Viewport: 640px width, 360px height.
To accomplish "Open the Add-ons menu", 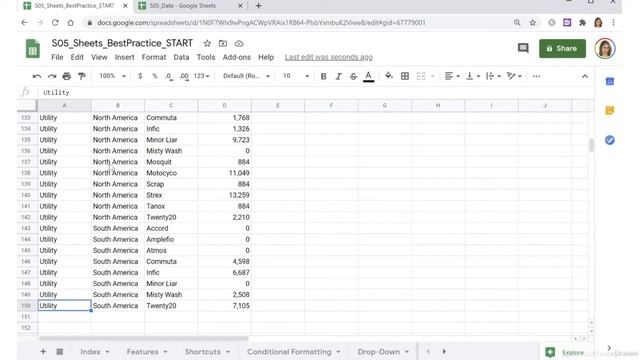I will 237,57.
